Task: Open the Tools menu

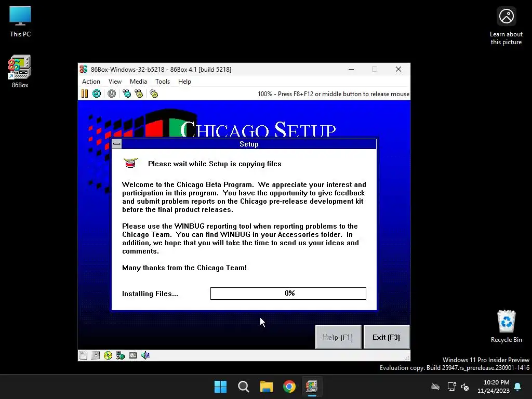Action: tap(163, 82)
